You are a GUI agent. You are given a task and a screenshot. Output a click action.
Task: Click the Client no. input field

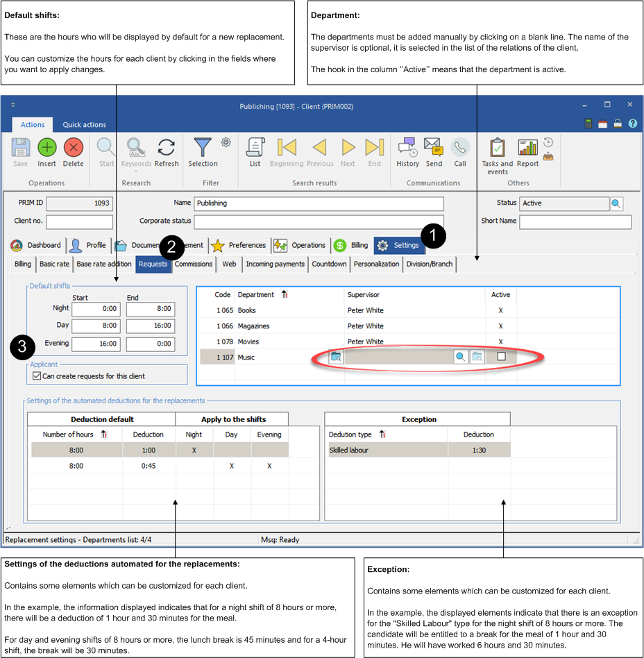79,221
